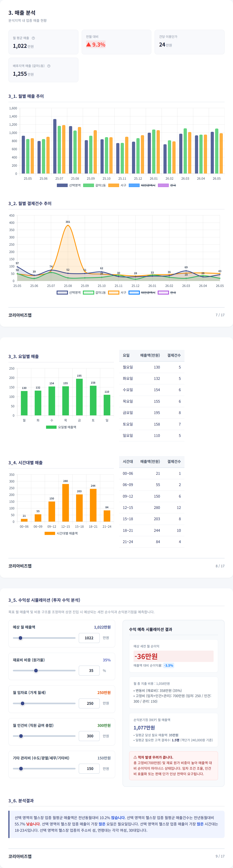Click the 월 인건비 slider handle
Viewport: 233px width, 868px height.
pos(21,736)
